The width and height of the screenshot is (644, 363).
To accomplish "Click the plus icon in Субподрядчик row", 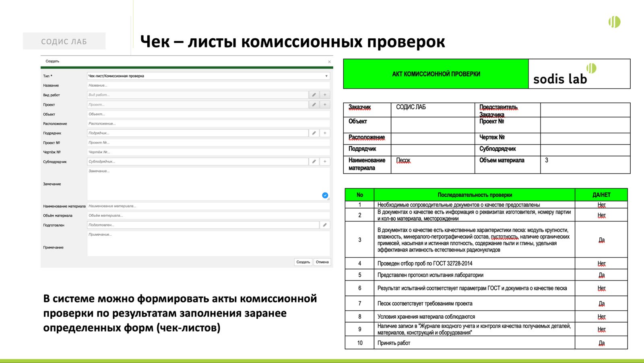I will 325,162.
